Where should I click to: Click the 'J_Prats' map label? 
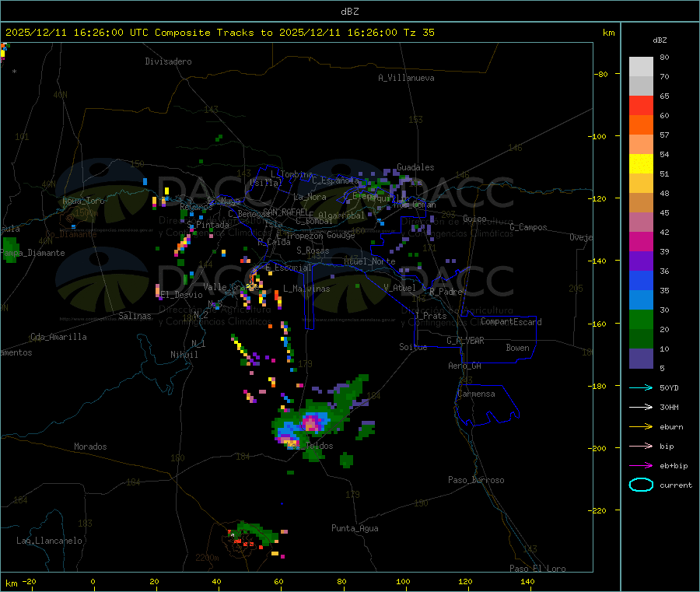click(430, 316)
